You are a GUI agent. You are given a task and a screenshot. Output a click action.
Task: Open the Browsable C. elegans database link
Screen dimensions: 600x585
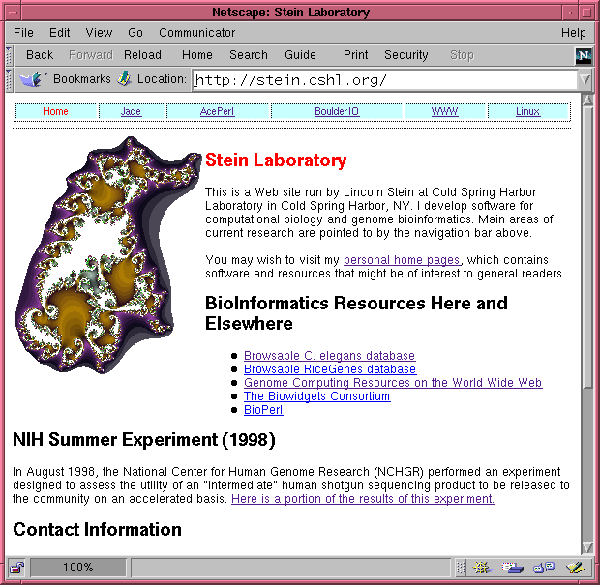coord(329,356)
